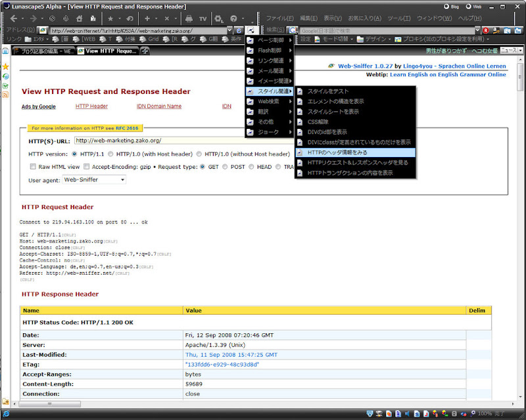Viewport: 526px width, 420px height.
Task: Click the Forward navigation arrow
Action: coord(34,18)
